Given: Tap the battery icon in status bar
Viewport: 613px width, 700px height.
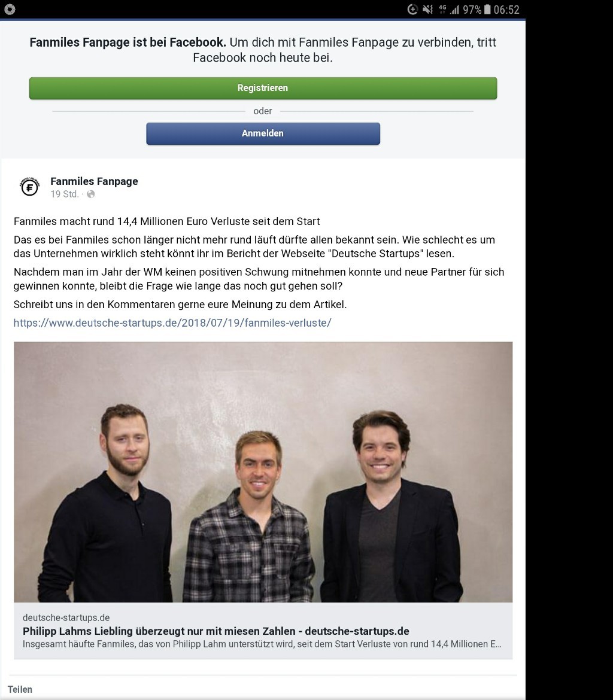Looking at the screenshot, I should point(487,10).
